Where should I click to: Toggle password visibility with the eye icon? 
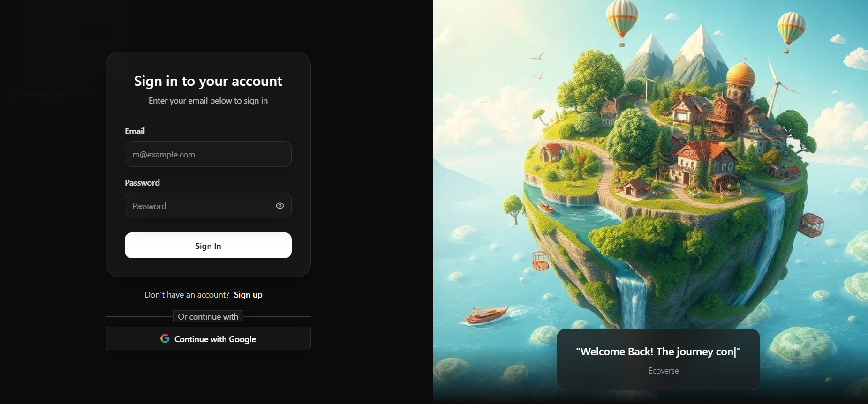[280, 206]
